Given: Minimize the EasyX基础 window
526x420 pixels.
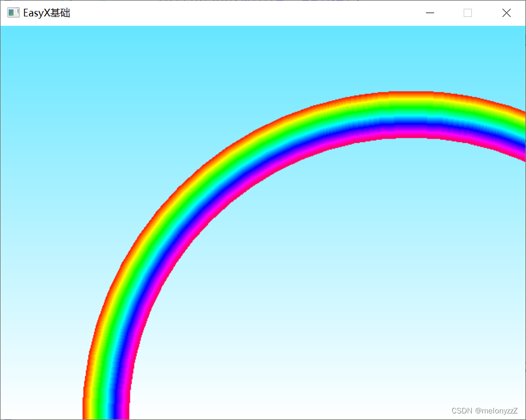Looking at the screenshot, I should click(430, 13).
